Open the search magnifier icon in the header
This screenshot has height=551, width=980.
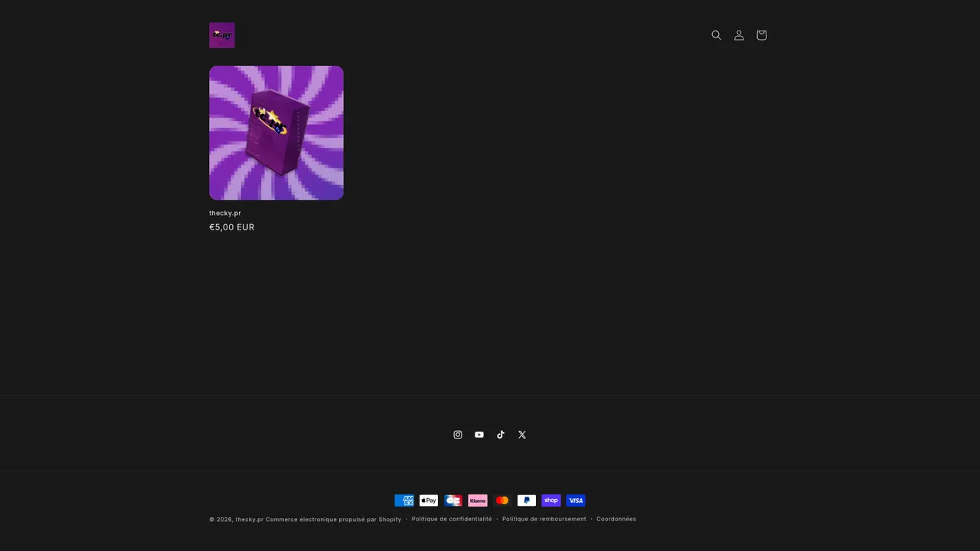point(717,35)
